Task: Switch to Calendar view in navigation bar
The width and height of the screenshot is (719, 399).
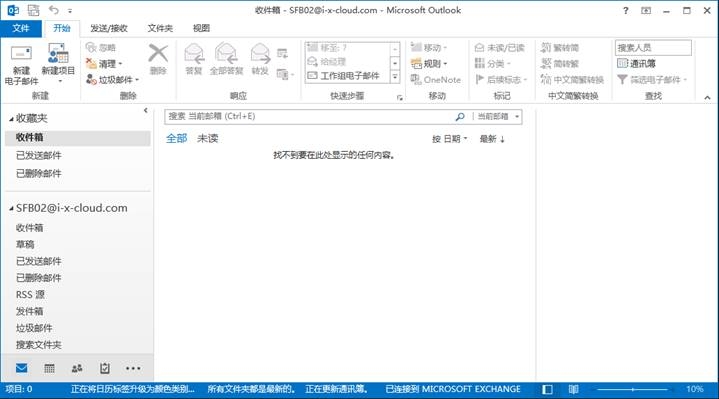Action: tap(49, 368)
